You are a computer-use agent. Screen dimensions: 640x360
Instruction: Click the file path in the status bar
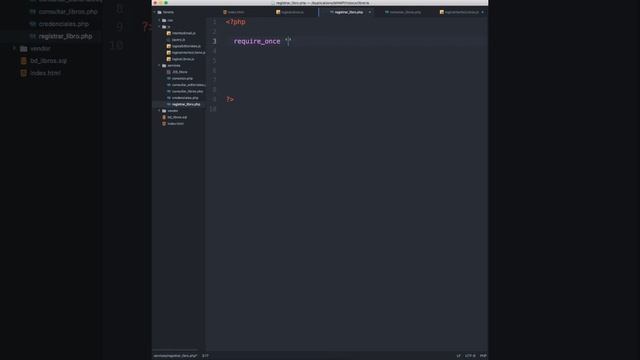click(x=175, y=356)
